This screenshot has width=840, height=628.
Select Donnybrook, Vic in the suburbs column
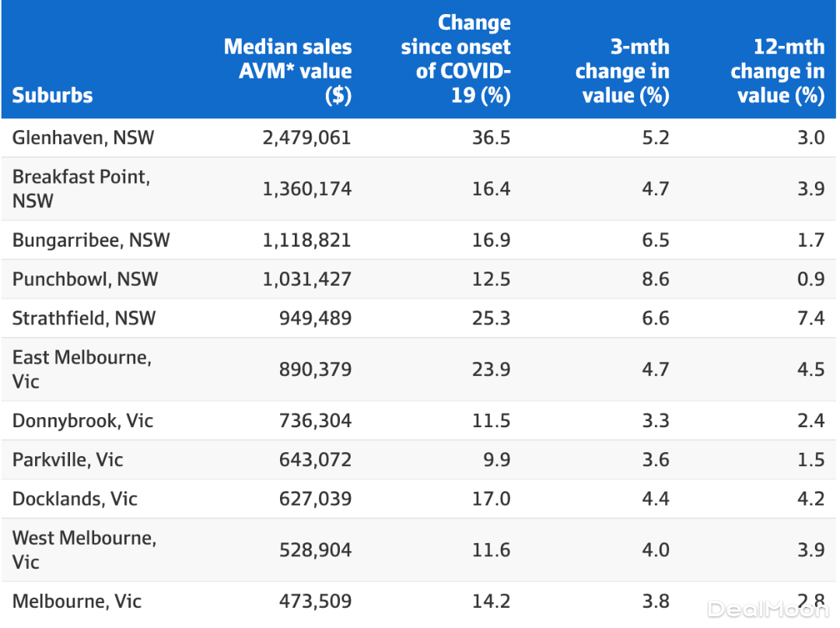click(82, 420)
